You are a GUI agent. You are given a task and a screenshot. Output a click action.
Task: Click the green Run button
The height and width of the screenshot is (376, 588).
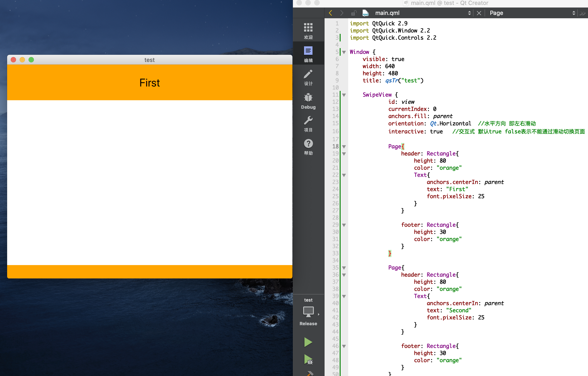pos(308,342)
